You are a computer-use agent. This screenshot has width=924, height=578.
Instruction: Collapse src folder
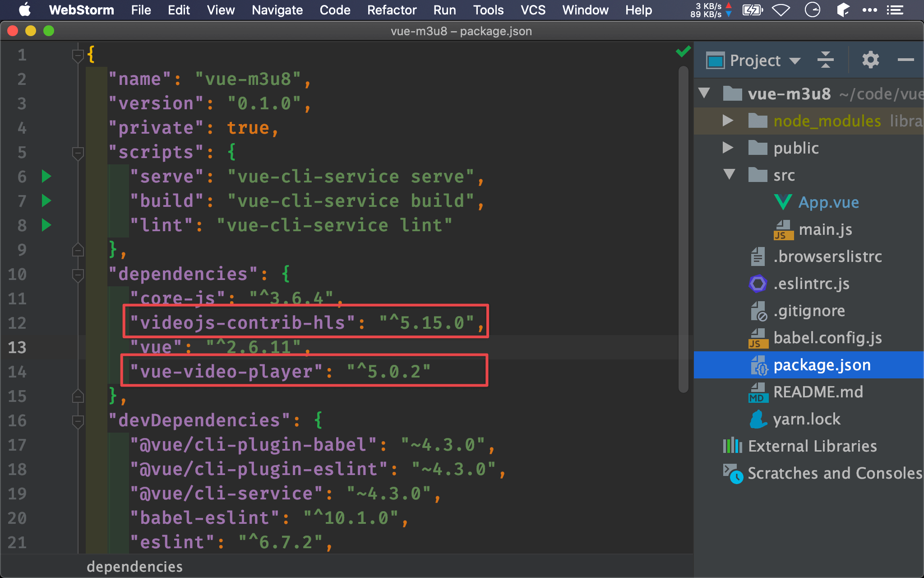[729, 175]
